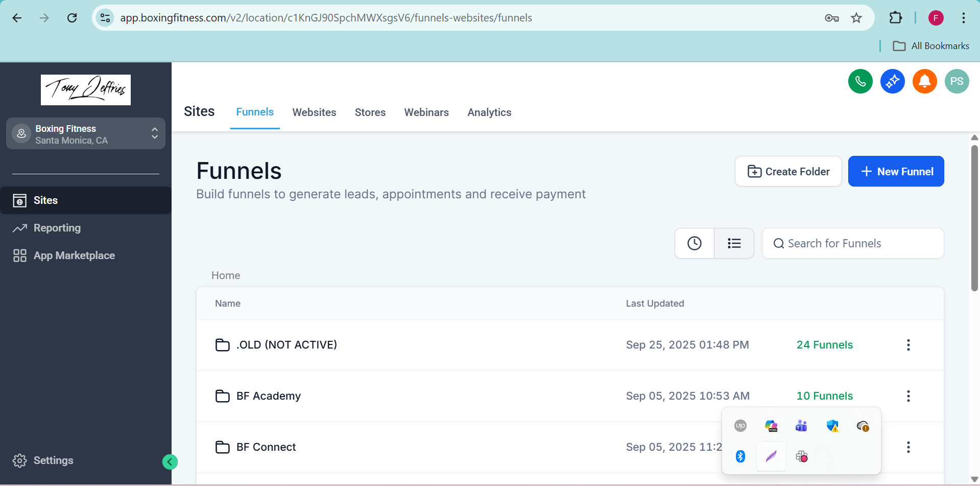Click the PS profile avatar
980x486 pixels.
(957, 82)
